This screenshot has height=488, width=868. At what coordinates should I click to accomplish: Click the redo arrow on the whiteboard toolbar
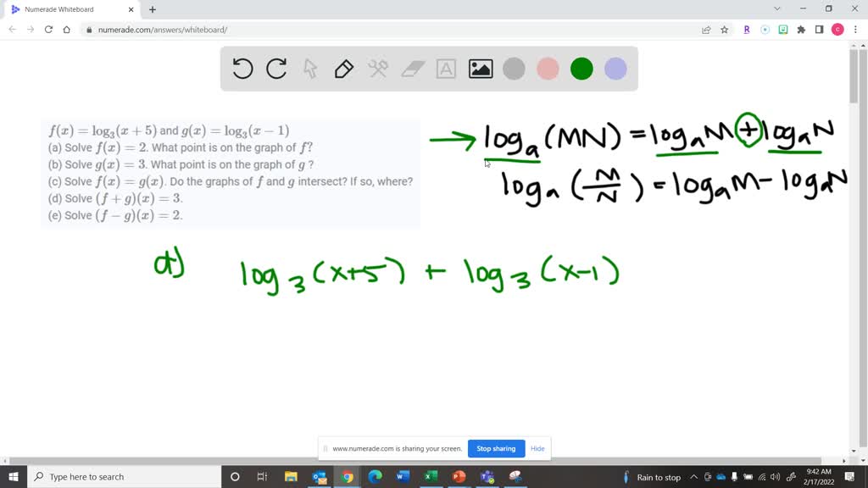point(276,69)
